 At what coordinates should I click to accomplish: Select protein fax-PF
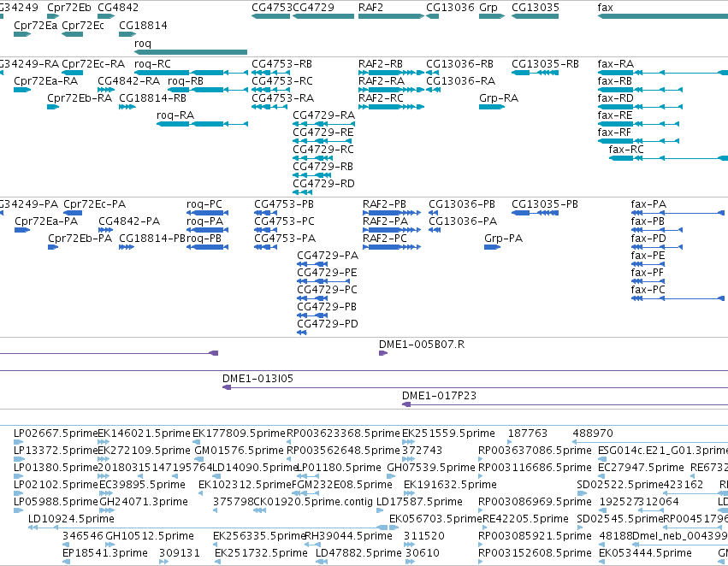click(648, 281)
